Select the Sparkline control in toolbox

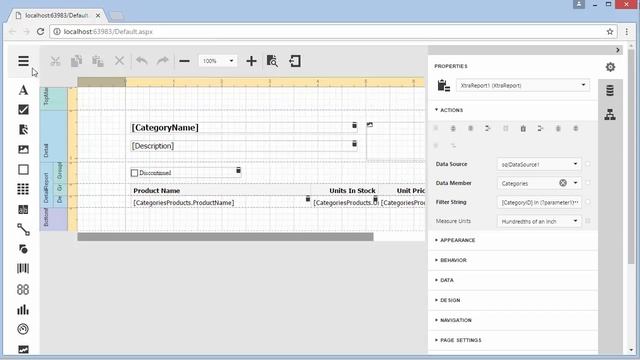(x=23, y=349)
